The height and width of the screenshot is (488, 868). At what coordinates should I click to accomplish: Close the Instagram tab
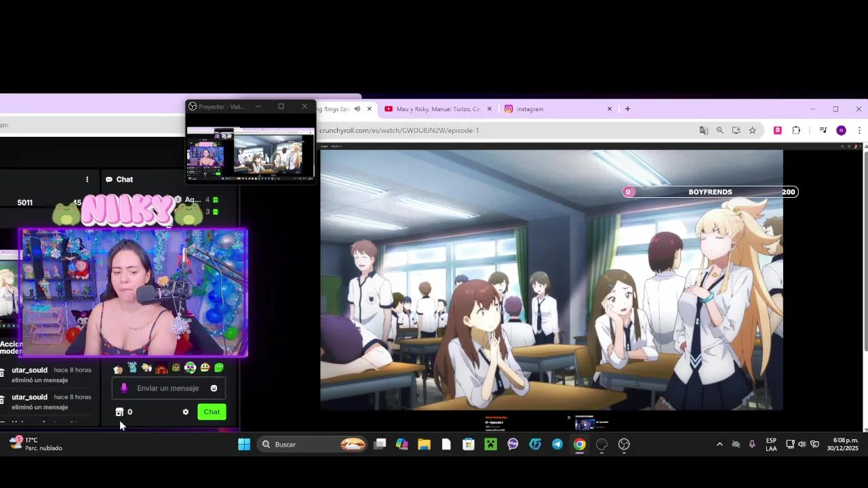coord(609,108)
